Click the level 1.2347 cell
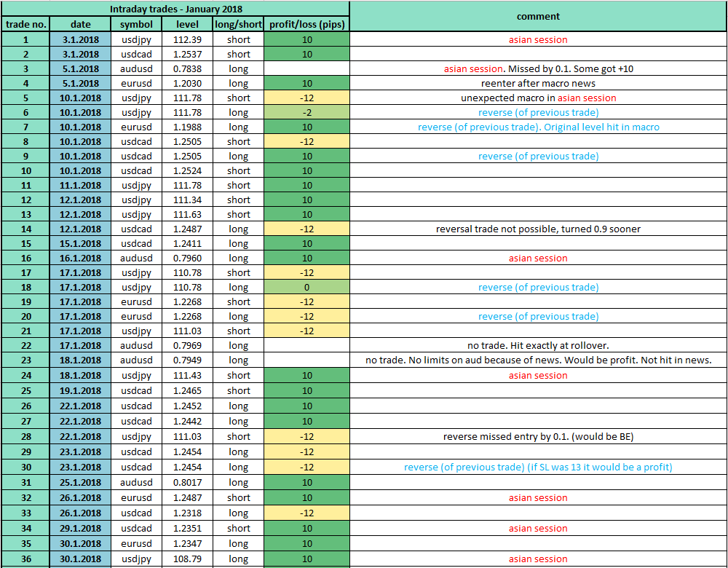Image resolution: width=728 pixels, height=568 pixels. click(187, 543)
